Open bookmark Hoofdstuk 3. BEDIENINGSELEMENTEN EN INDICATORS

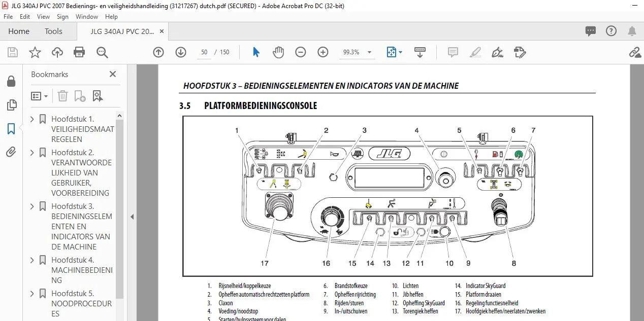82,226
